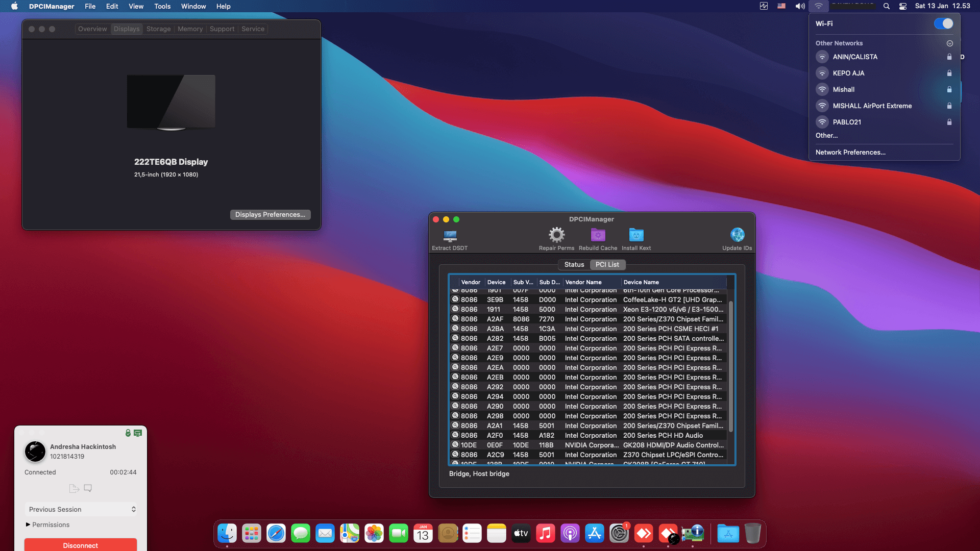Click the volume icon in menu bar
Screen dimensions: 980x551
point(800,6)
